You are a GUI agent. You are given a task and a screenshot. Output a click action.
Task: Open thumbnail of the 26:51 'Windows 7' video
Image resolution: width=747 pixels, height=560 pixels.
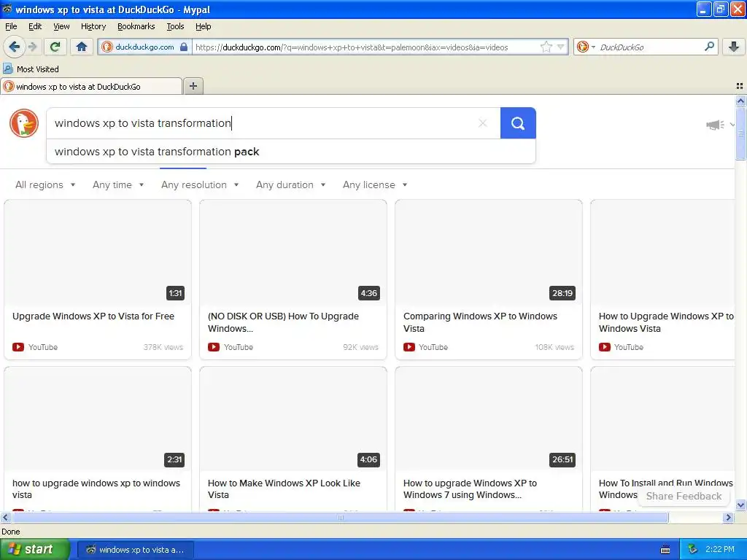click(488, 419)
